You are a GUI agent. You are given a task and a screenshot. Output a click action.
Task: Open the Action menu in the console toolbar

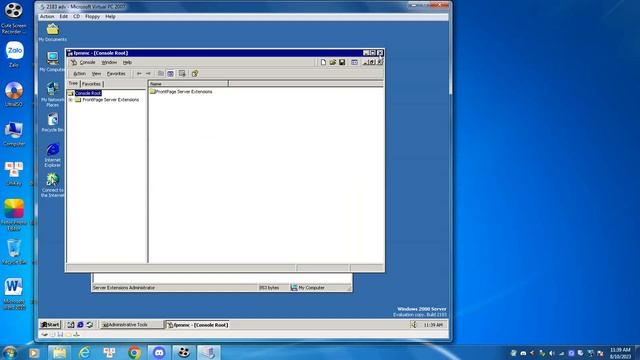pyautogui.click(x=79, y=73)
